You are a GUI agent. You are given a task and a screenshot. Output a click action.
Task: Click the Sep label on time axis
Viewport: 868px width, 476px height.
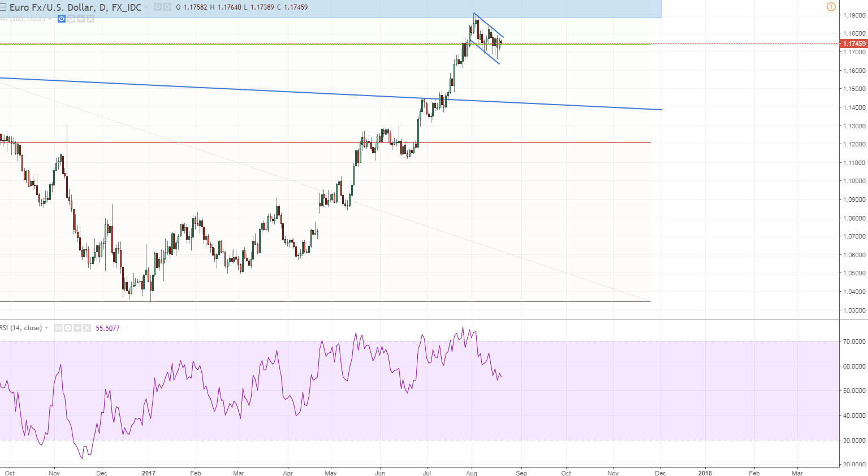521,473
